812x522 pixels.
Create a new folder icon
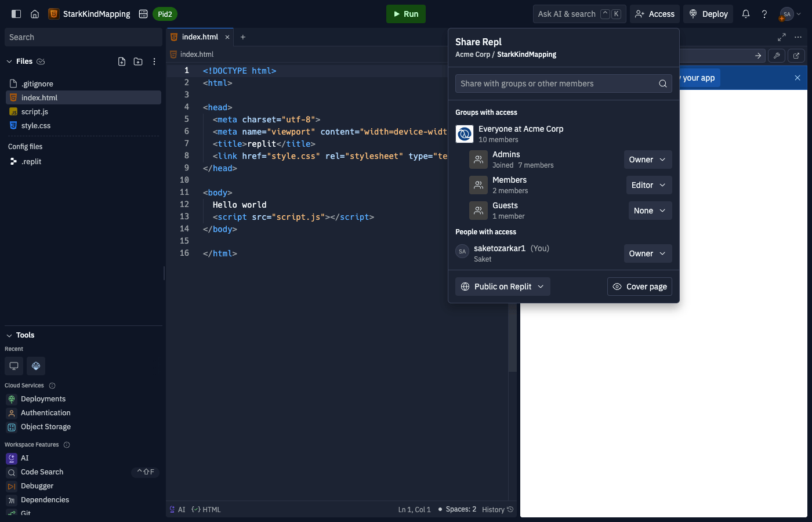(138, 61)
